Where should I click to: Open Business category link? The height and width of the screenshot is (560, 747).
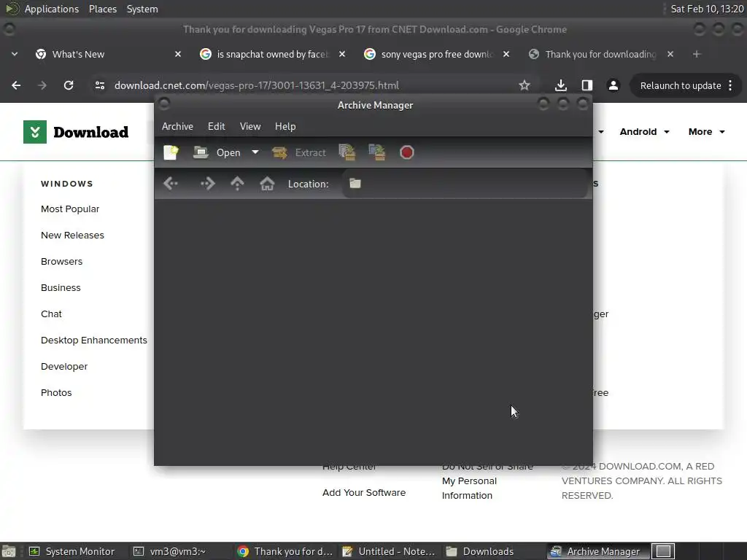pyautogui.click(x=61, y=287)
